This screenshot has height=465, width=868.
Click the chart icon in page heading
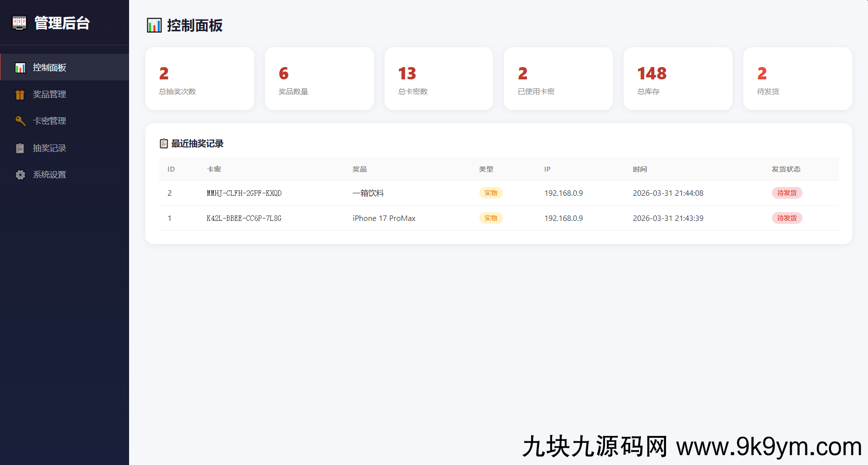(x=154, y=25)
